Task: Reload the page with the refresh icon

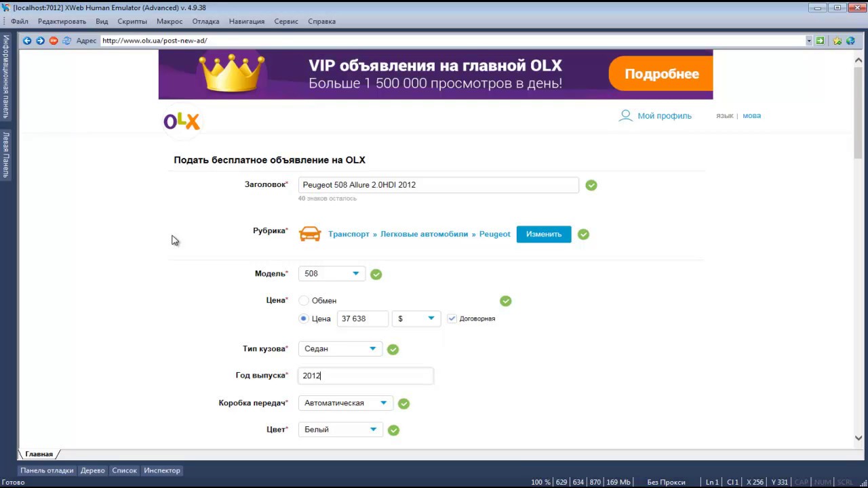Action: tap(66, 41)
